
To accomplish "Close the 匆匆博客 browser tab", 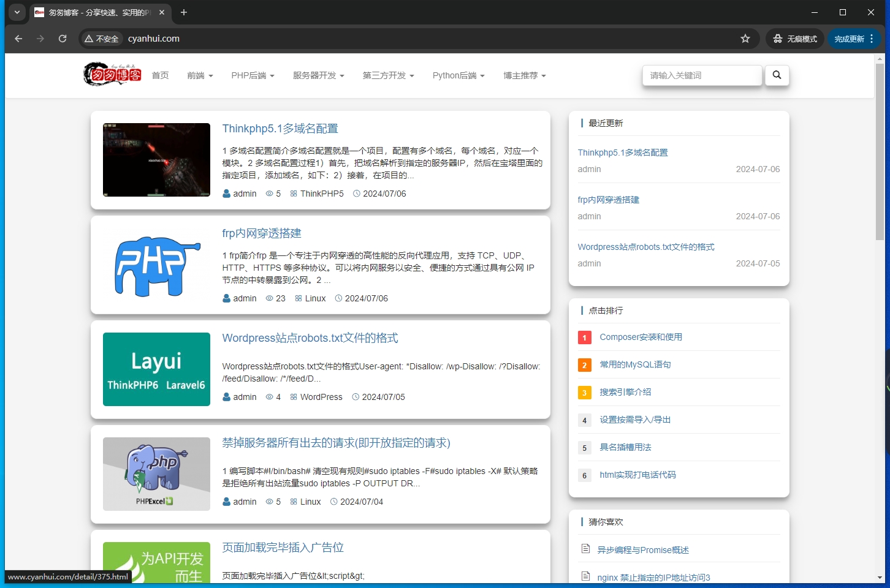I will pos(162,12).
